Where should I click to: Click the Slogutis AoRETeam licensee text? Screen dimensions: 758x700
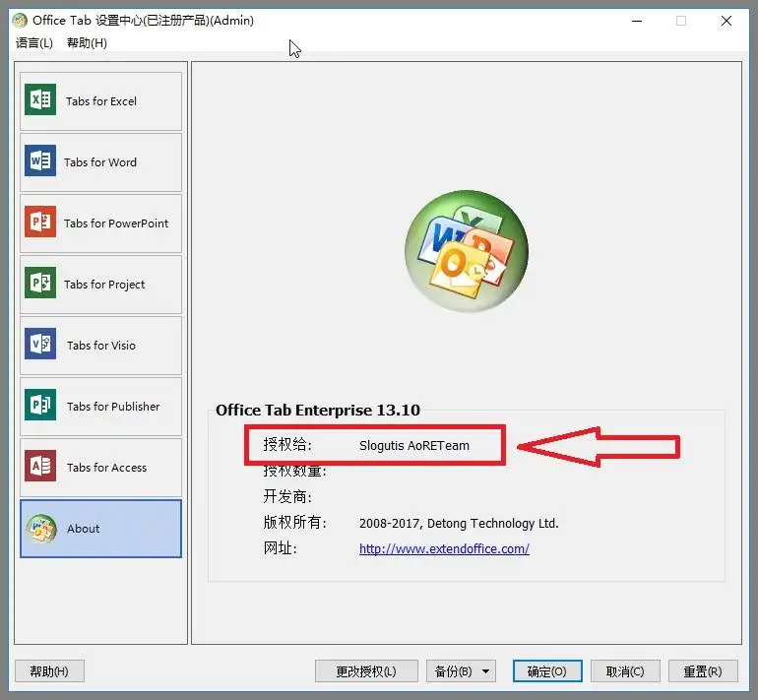(414, 445)
